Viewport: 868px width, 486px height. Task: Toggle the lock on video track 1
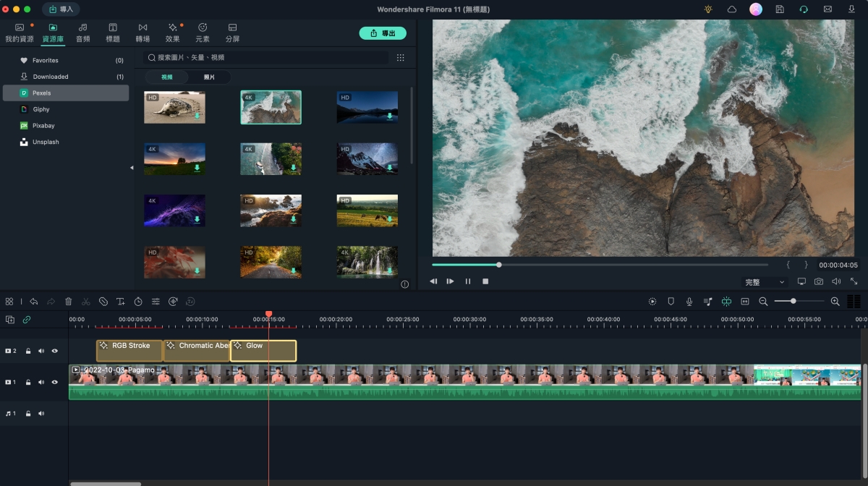[28, 382]
